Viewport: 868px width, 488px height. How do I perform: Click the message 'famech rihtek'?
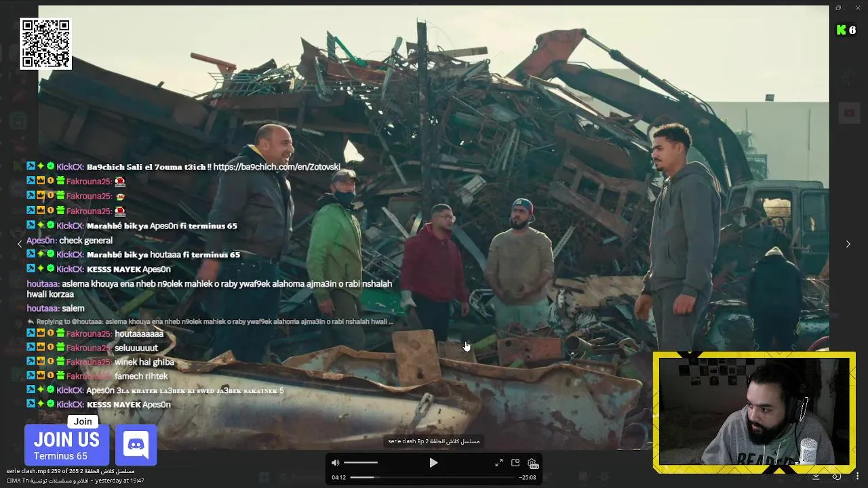click(x=97, y=376)
